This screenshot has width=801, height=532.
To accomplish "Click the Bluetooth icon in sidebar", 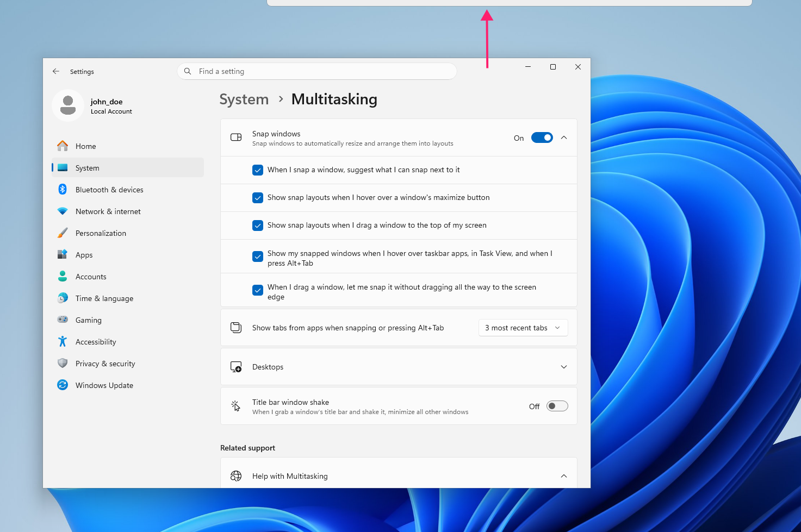I will coord(63,189).
